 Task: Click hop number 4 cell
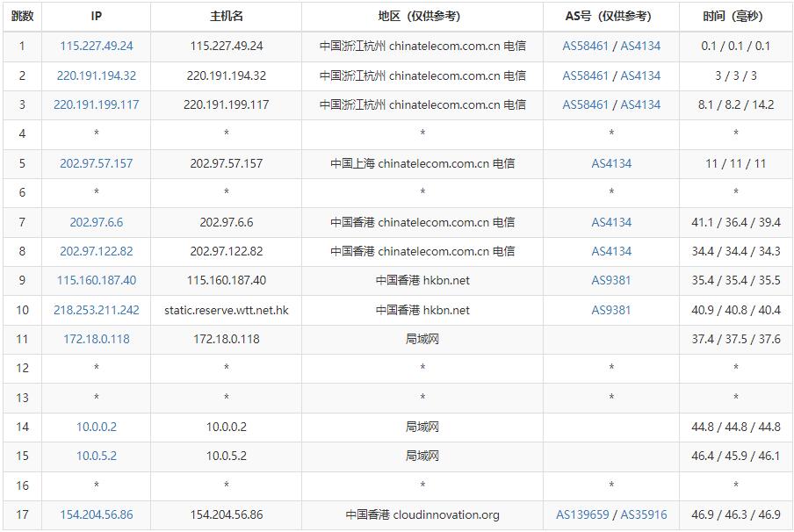(x=22, y=134)
